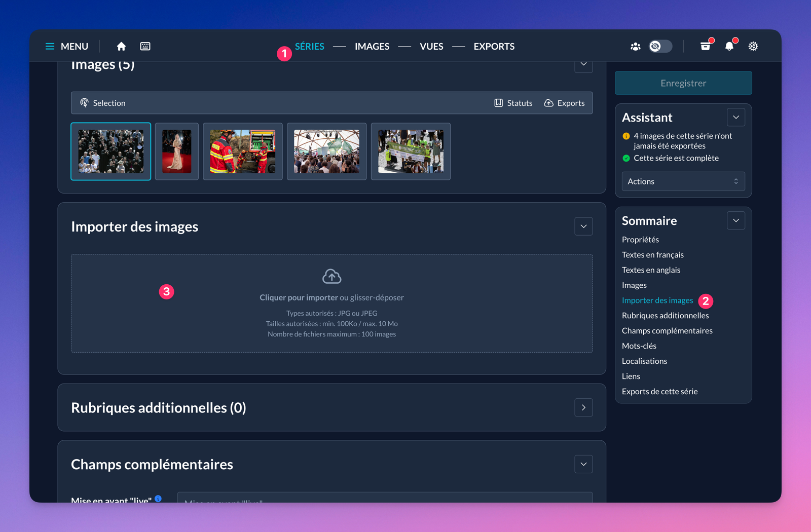Open the Actions dropdown in Assistant

pos(683,181)
